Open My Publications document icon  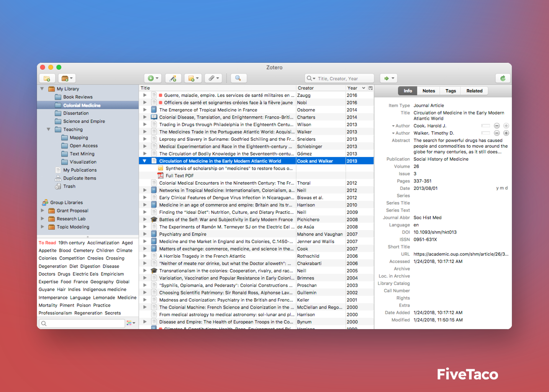[x=58, y=170]
